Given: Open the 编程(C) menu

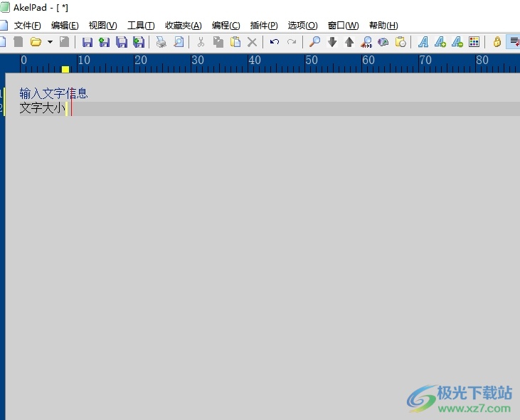Looking at the screenshot, I should [x=225, y=25].
